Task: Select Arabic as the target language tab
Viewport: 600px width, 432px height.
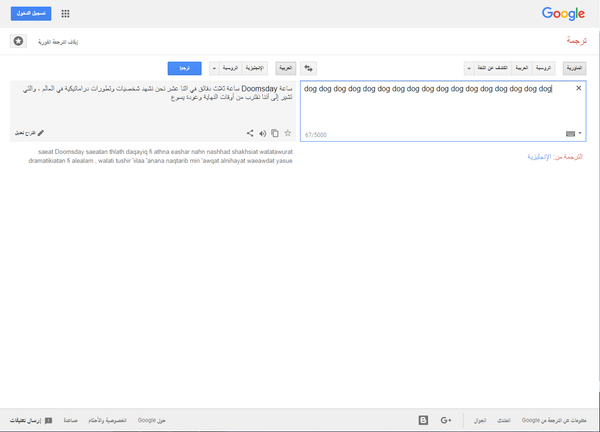Action: 284,68
